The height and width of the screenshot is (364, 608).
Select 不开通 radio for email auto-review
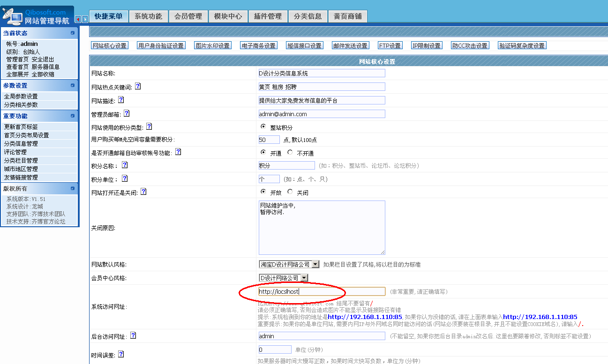tap(290, 153)
